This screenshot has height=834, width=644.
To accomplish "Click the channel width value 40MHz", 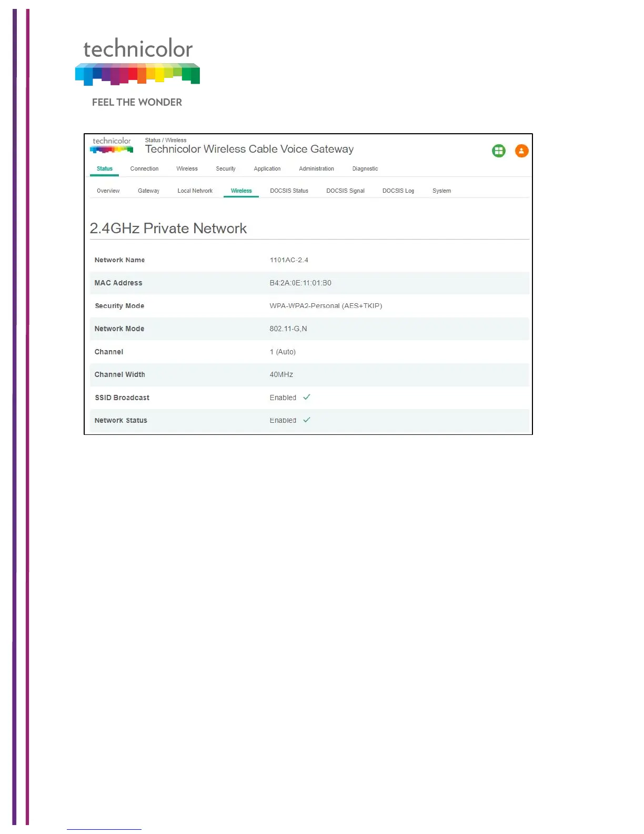I will click(x=281, y=374).
